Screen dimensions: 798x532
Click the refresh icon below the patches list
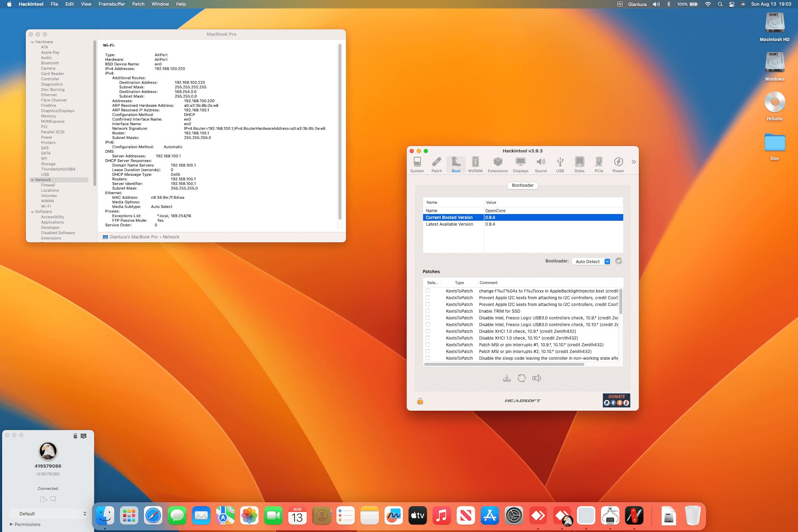tap(522, 378)
